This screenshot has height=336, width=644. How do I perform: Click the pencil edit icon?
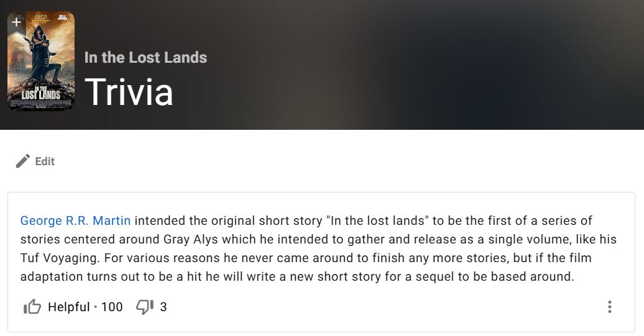click(x=23, y=161)
